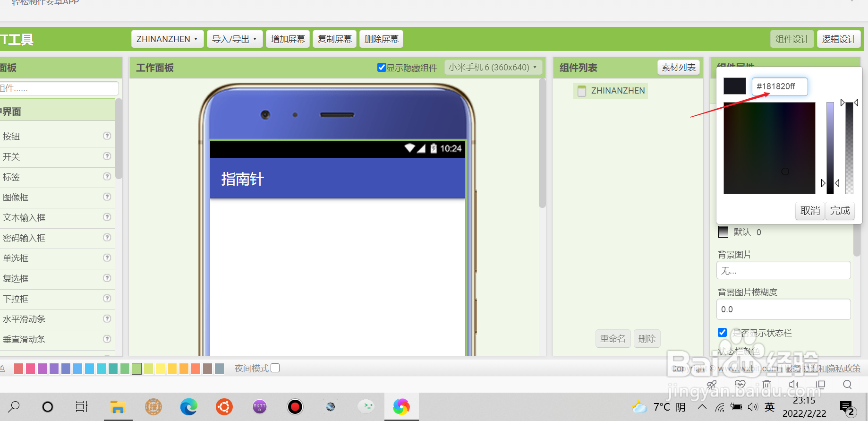868x421 pixels.
Task: Open Task View on the taskbar
Action: click(x=82, y=407)
